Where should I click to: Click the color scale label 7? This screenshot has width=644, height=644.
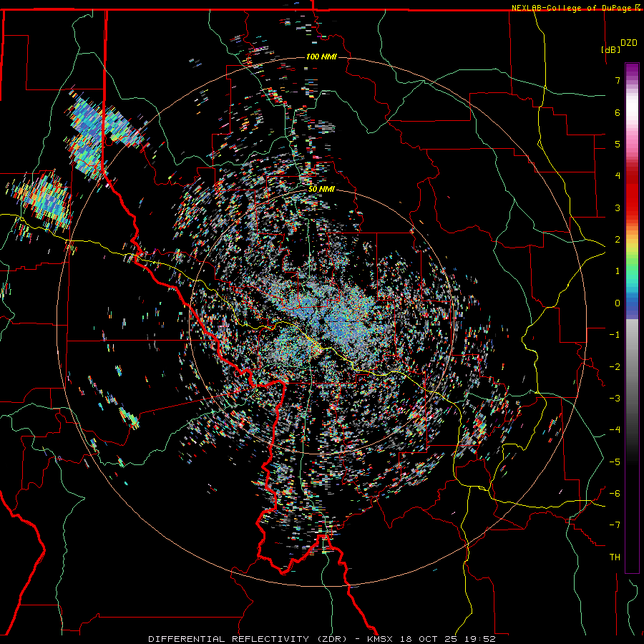pyautogui.click(x=618, y=80)
